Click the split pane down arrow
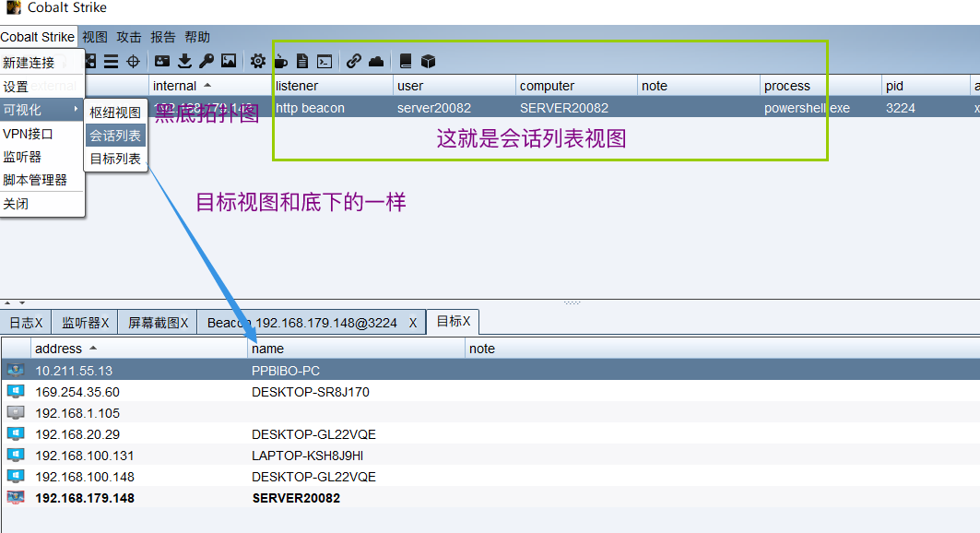Screen dimensions: 980x533 pos(22,302)
